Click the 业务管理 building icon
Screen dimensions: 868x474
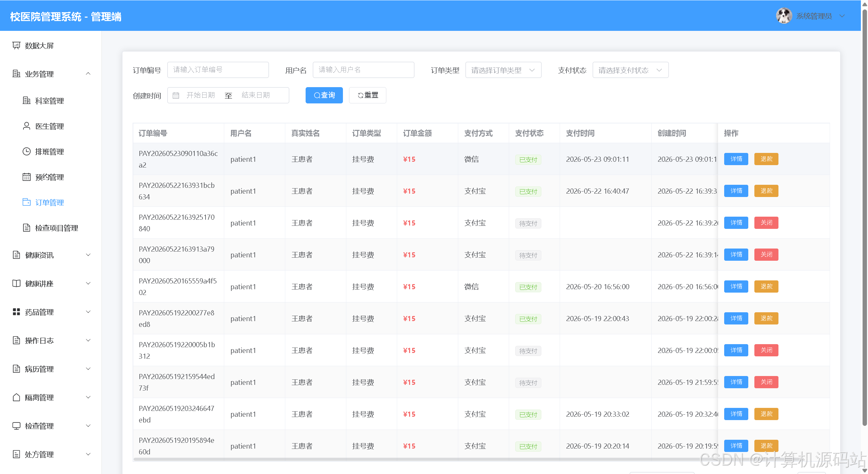click(16, 74)
